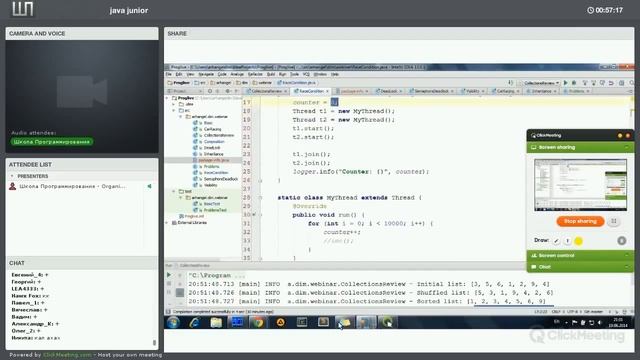Switch to the Deadlock editor tab
This screenshot has width=640, height=360.
[x=389, y=91]
